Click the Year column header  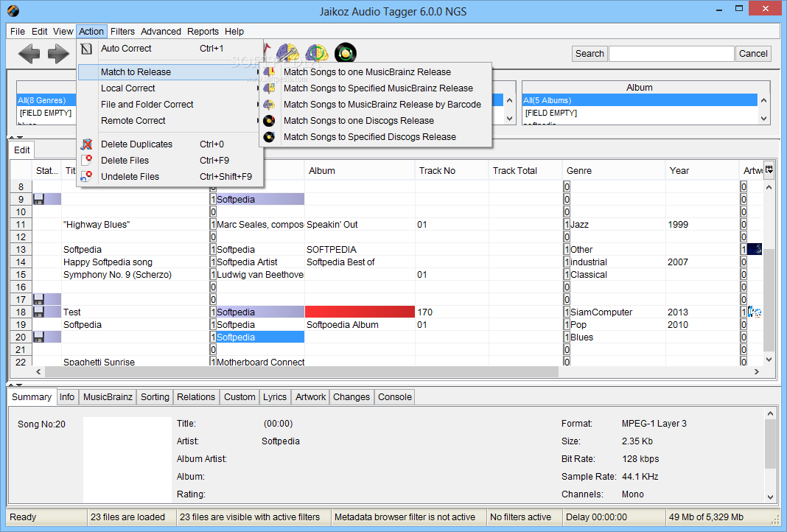point(702,171)
